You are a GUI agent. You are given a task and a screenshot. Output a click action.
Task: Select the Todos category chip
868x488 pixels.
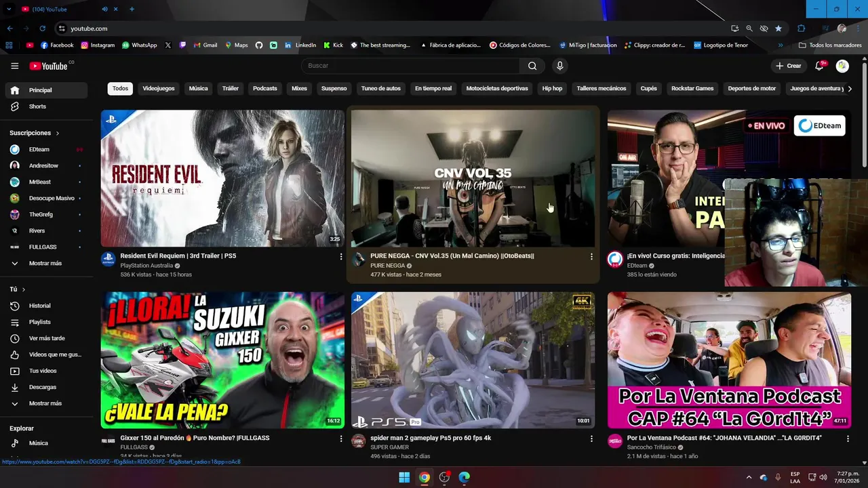click(120, 88)
